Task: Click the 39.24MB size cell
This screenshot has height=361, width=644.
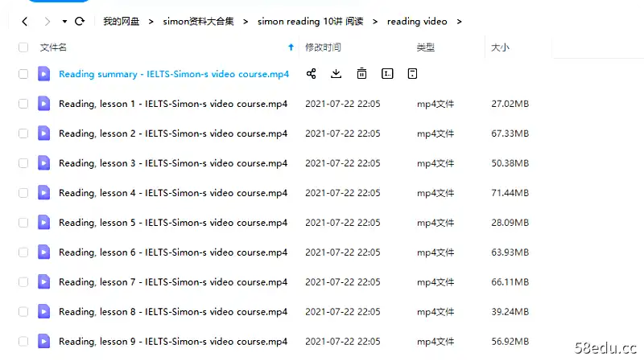Action: (x=510, y=312)
